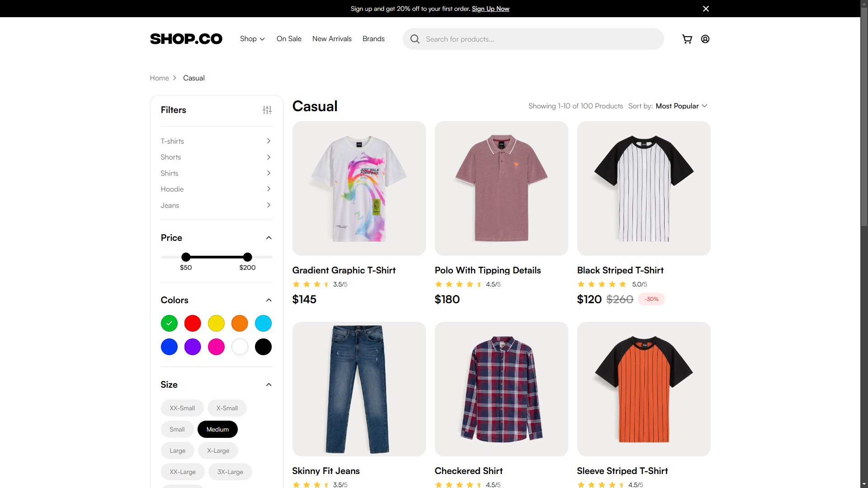Collapse the Price filter section

pos(269,238)
